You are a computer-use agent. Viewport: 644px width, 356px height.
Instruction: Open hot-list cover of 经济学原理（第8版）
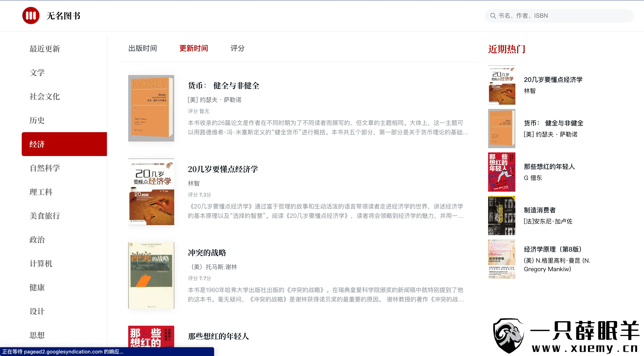(502, 259)
